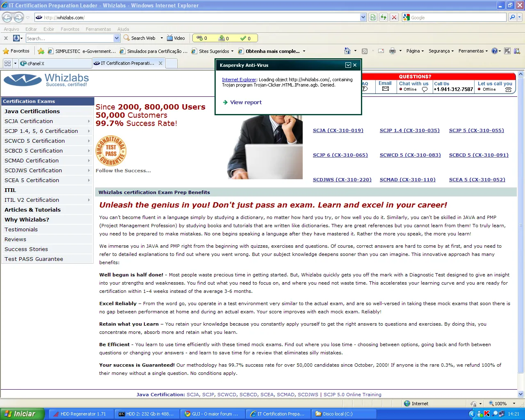Click the Kaspersky tray icon in taskbar
The image size is (525, 420).
487,414
